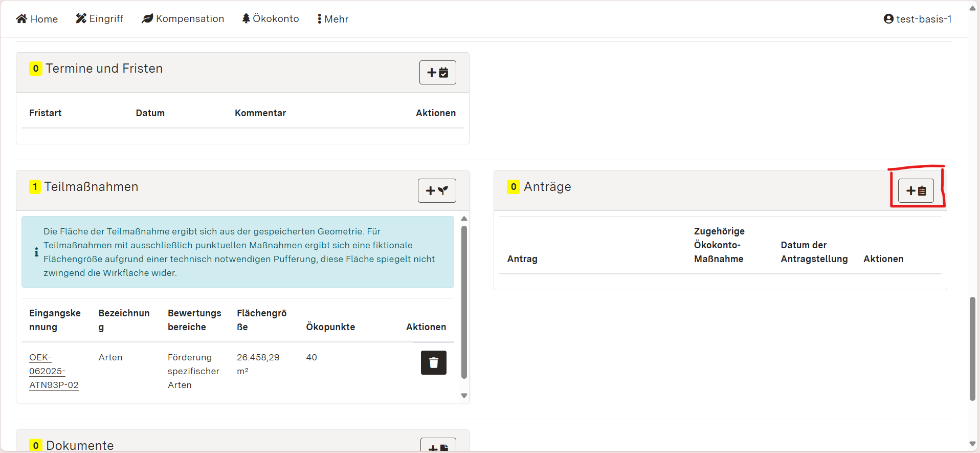Image resolution: width=980 pixels, height=453 pixels.
Task: Delete the Arten Teilmaßnahme via trash icon
Action: [x=433, y=363]
